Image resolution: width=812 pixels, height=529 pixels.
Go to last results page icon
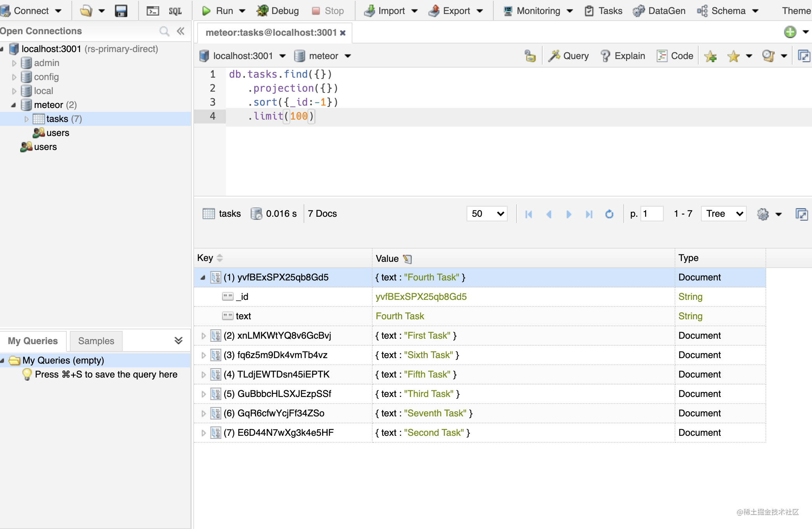coord(589,214)
